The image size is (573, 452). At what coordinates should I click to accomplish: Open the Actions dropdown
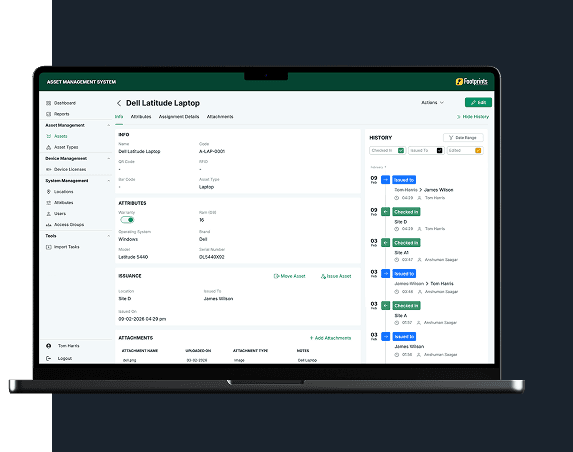(x=432, y=103)
